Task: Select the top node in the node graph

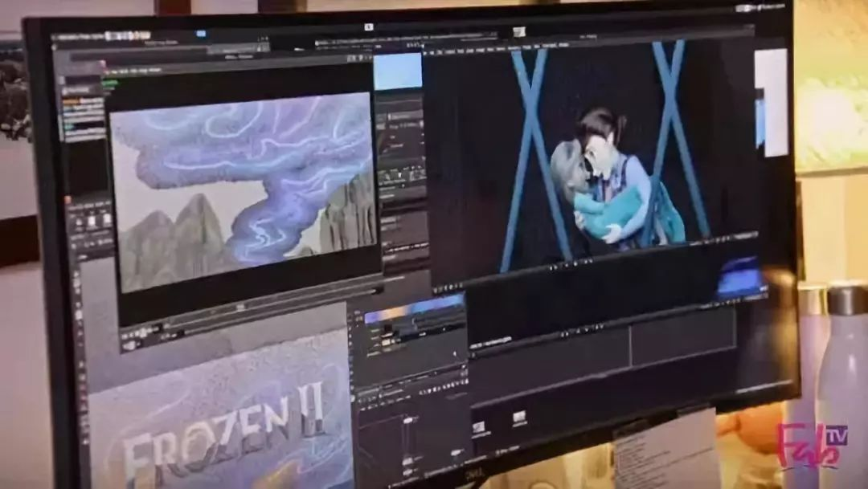Action: coord(408,421)
